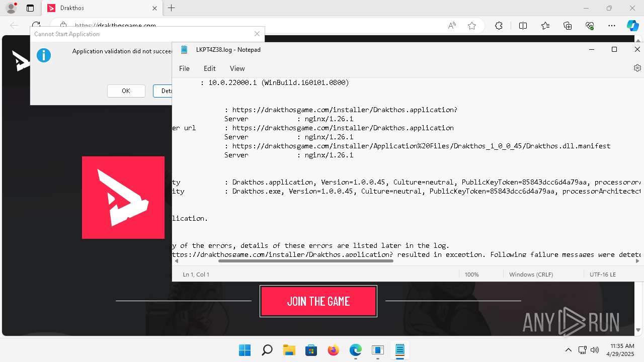Open Edge tab actions menu icon
Image resolution: width=644 pixels, height=362 pixels.
point(30,8)
